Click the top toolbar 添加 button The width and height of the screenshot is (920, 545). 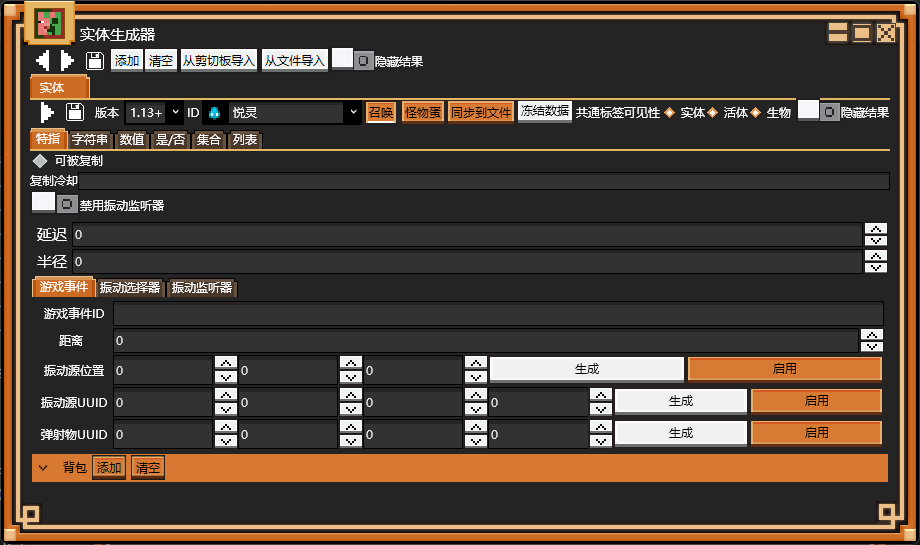(x=127, y=60)
